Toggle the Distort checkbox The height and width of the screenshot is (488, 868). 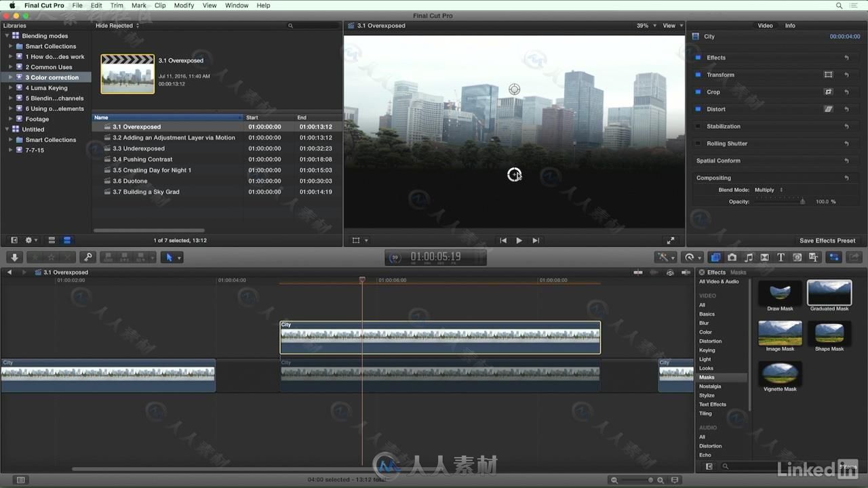click(x=698, y=109)
